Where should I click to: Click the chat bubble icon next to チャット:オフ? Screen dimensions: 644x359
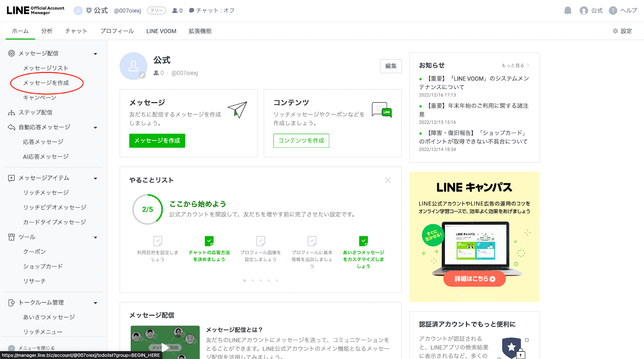tap(191, 10)
